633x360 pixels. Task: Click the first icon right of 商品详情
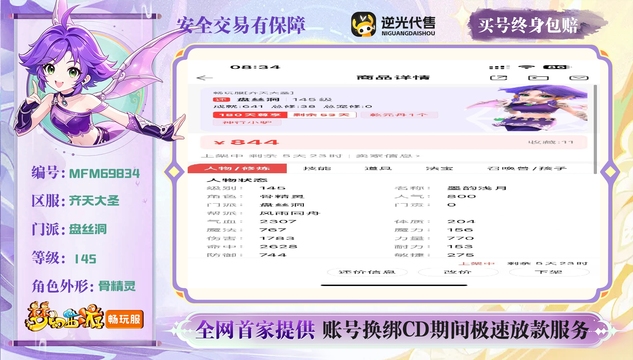[499, 77]
